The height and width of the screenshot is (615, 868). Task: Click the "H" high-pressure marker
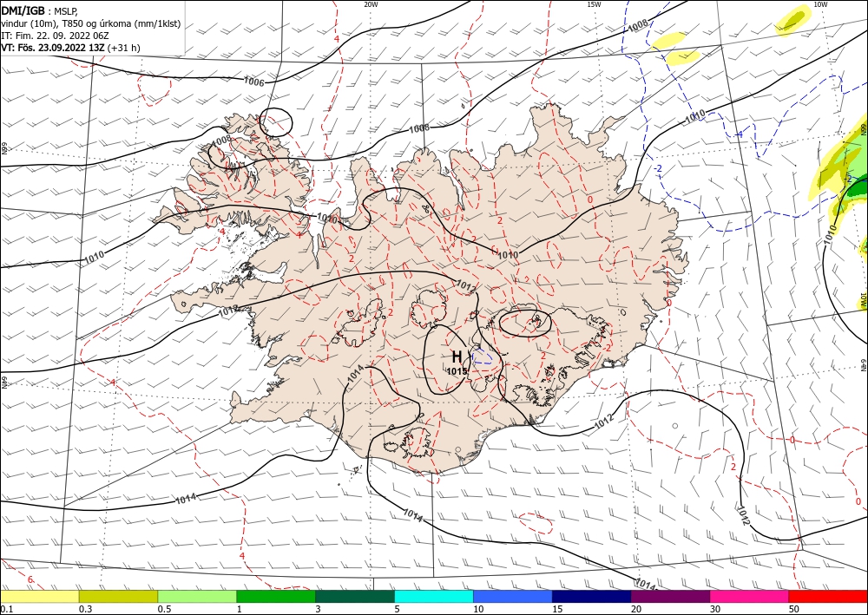(457, 357)
